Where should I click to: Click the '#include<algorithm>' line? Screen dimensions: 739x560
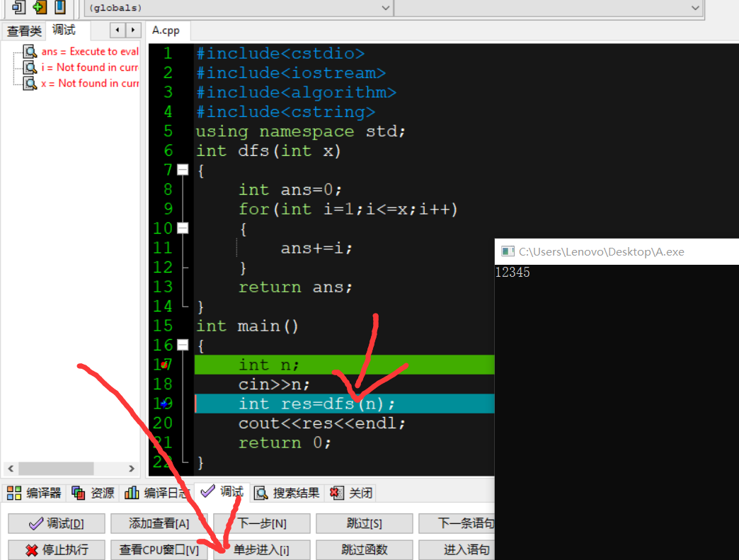[297, 93]
